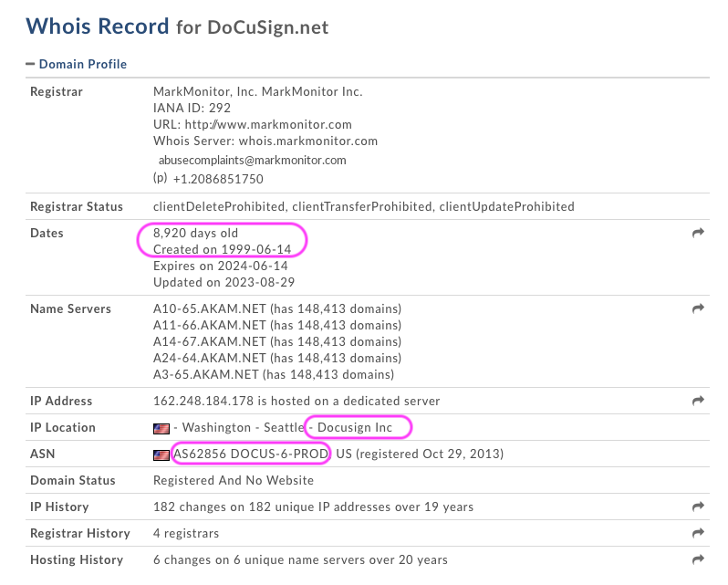This screenshot has width=728, height=585.
Task: Click the 'Registrar Status' row label
Action: click(77, 206)
